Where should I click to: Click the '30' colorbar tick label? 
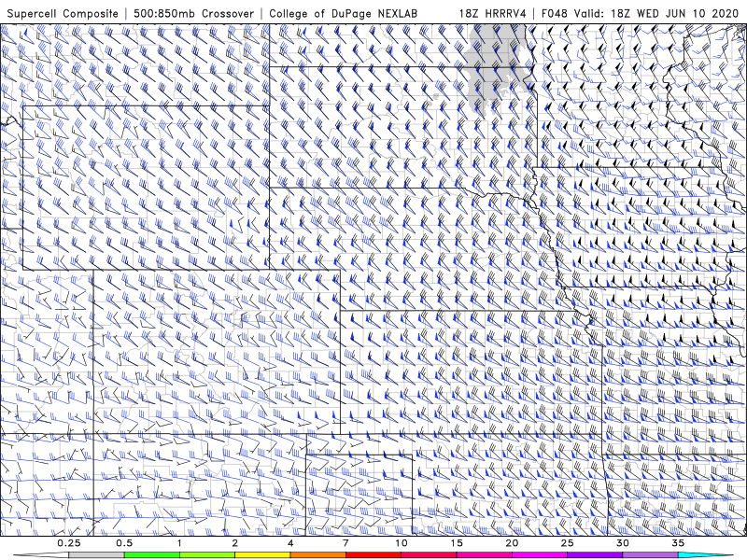tap(622, 543)
